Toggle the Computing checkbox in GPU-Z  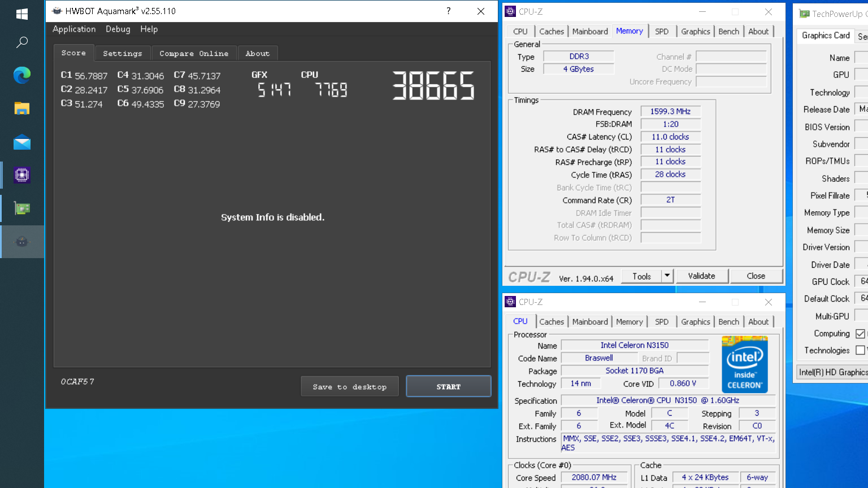860,334
